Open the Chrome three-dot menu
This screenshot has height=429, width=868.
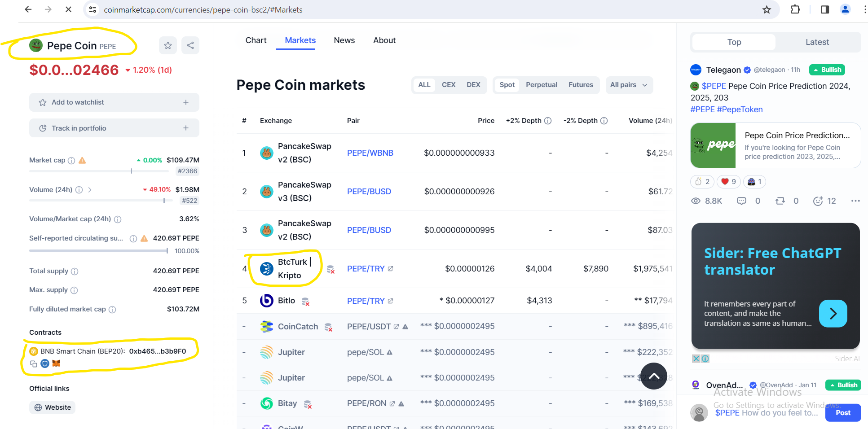[x=865, y=9]
